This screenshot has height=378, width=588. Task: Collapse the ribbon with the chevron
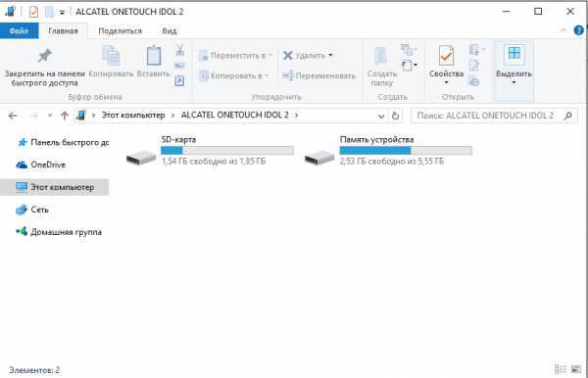[563, 30]
